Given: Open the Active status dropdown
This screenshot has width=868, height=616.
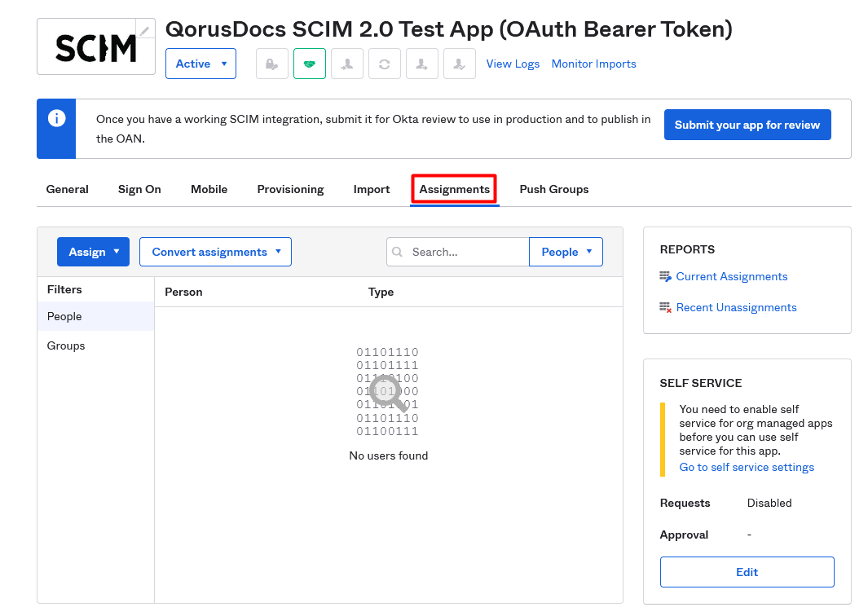Looking at the screenshot, I should 201,64.
